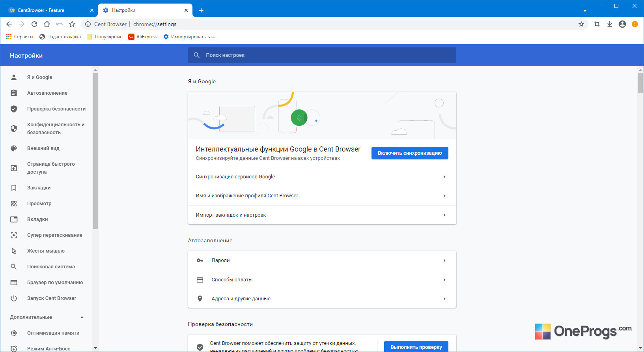
Task: Click the orange alert menu icon
Action: click(x=635, y=24)
